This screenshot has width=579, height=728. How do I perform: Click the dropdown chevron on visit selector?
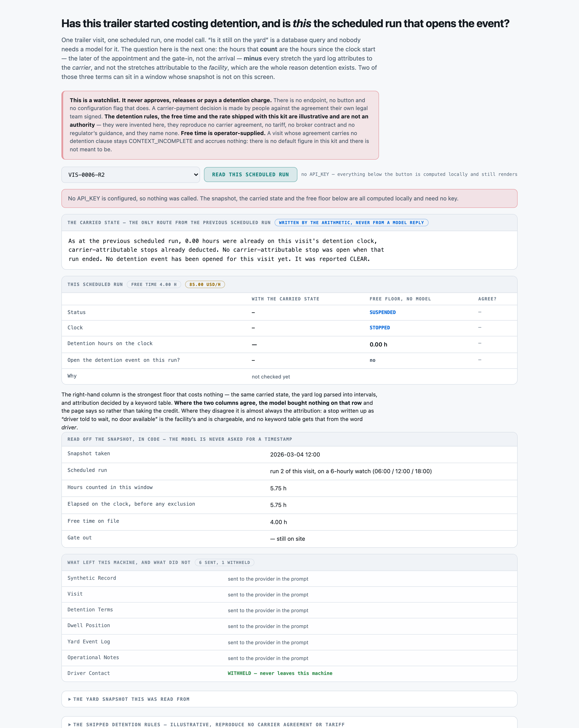[196, 175]
